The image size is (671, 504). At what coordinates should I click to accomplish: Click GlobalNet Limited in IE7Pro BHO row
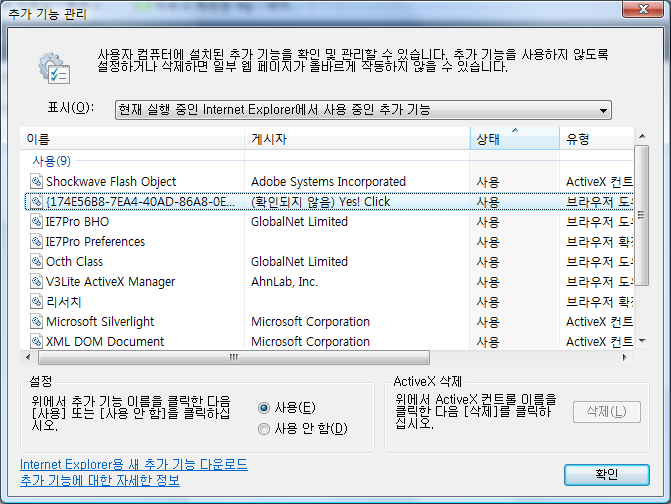click(299, 222)
